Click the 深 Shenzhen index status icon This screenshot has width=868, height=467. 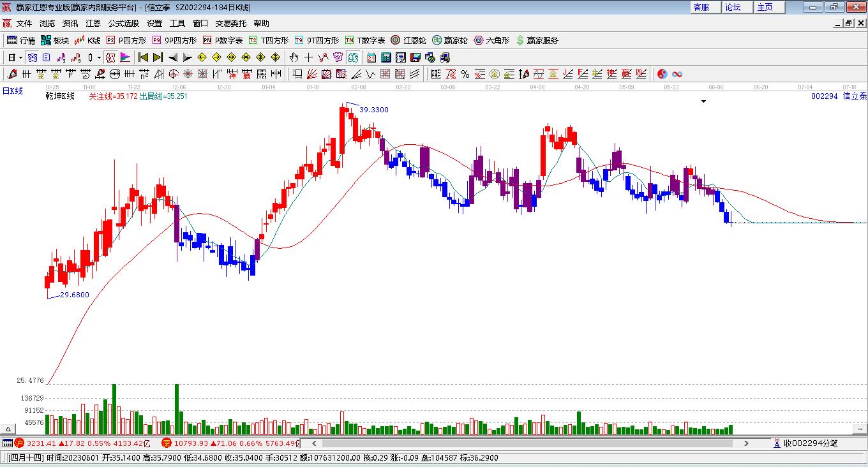(167, 443)
